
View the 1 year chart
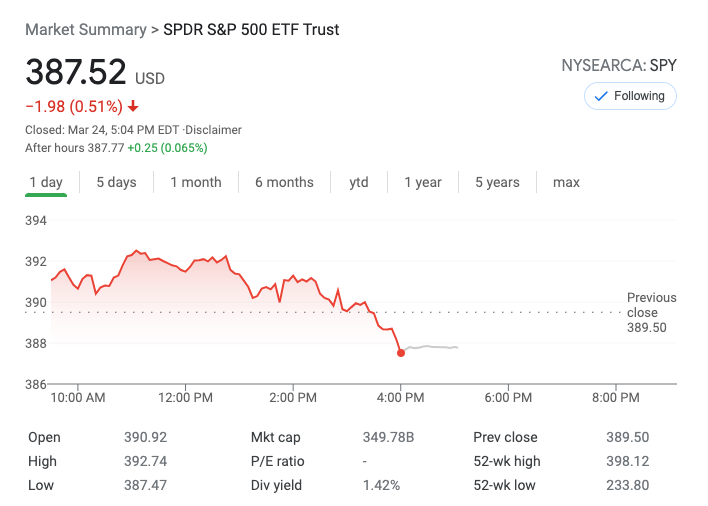tap(423, 182)
